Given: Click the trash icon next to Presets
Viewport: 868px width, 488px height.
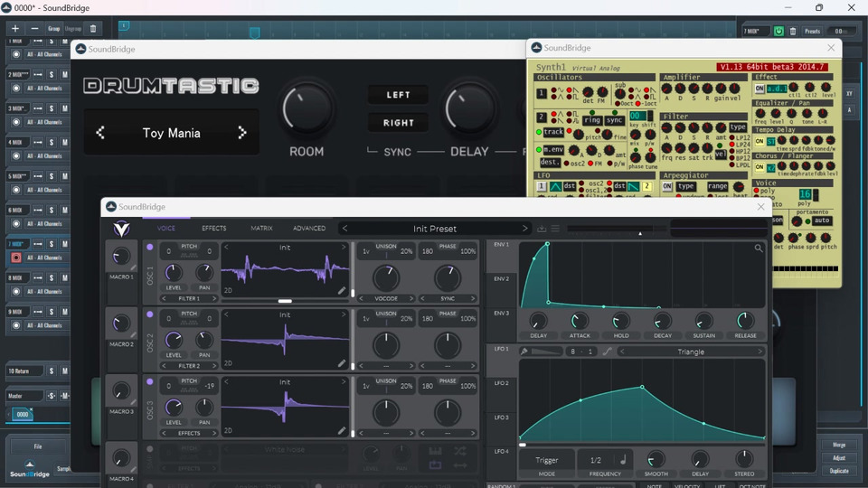Looking at the screenshot, I should tap(793, 31).
